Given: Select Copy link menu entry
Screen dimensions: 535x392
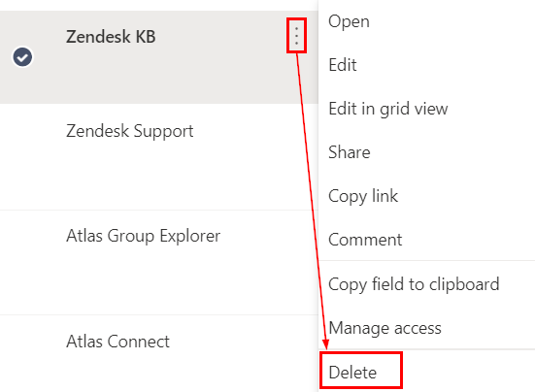Looking at the screenshot, I should click(x=363, y=196).
